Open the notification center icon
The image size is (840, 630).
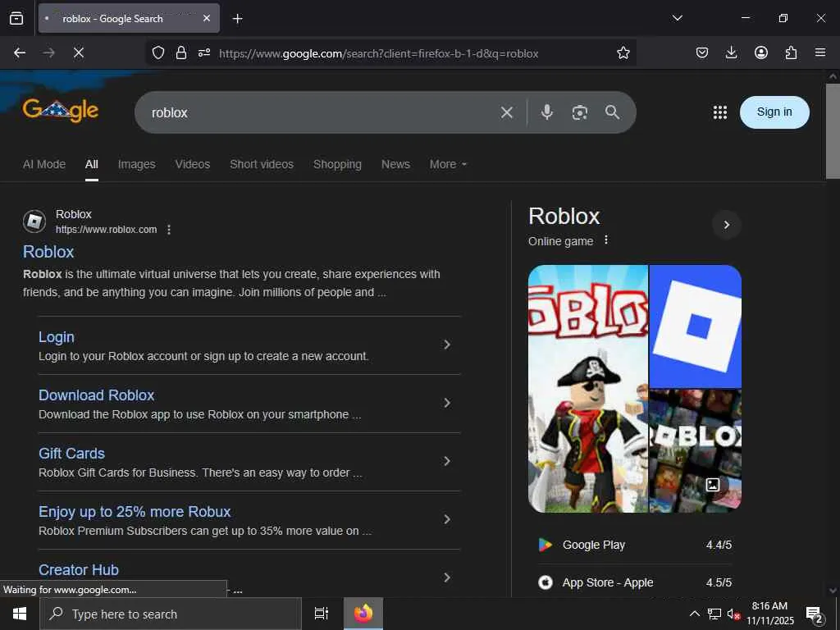(x=815, y=615)
